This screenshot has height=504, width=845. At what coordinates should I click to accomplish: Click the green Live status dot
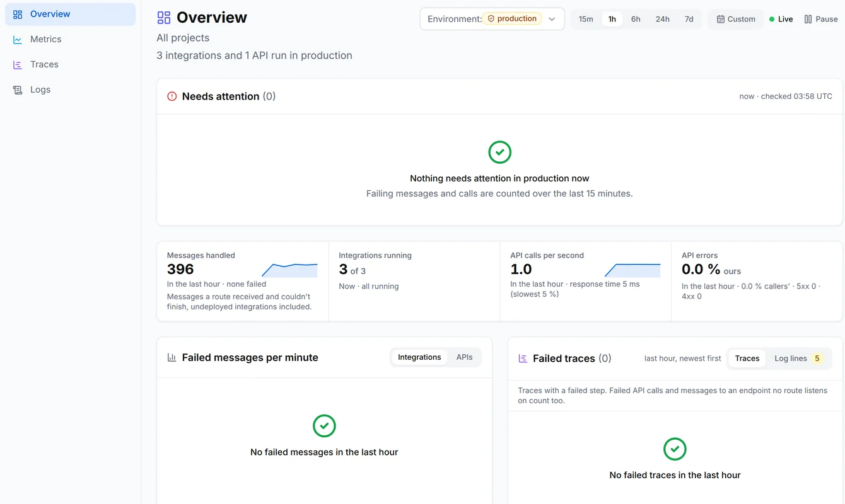click(x=771, y=19)
